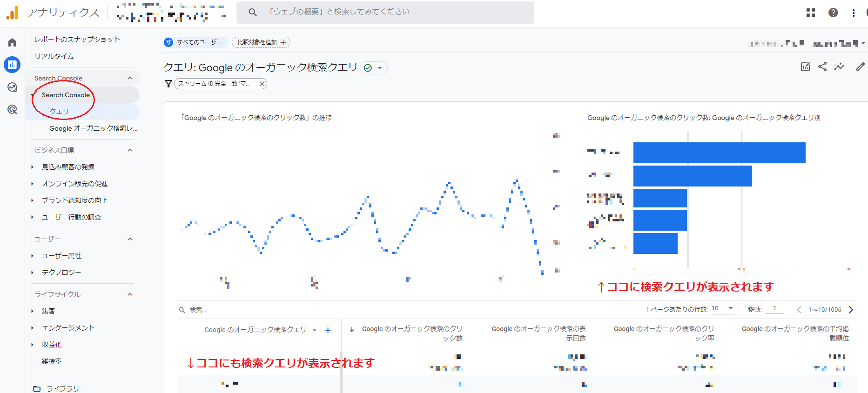Select the クエリ report in sidebar
Image resolution: width=868 pixels, height=393 pixels.
[59, 112]
